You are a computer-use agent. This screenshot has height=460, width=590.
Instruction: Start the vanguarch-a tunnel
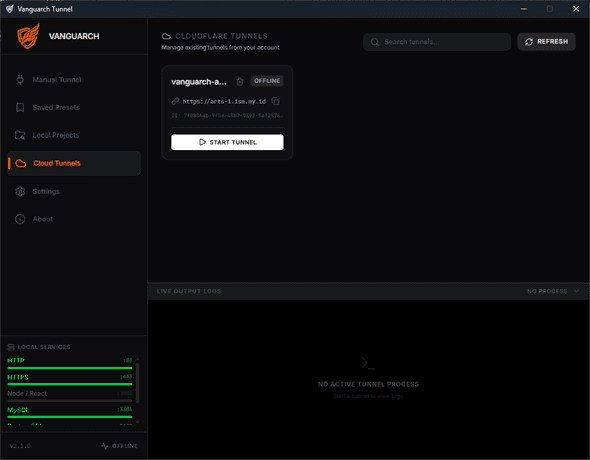pos(227,142)
